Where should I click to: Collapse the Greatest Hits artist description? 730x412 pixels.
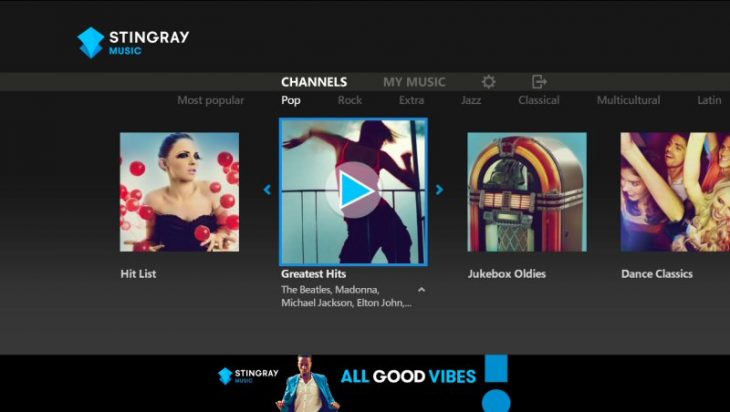[x=421, y=290]
